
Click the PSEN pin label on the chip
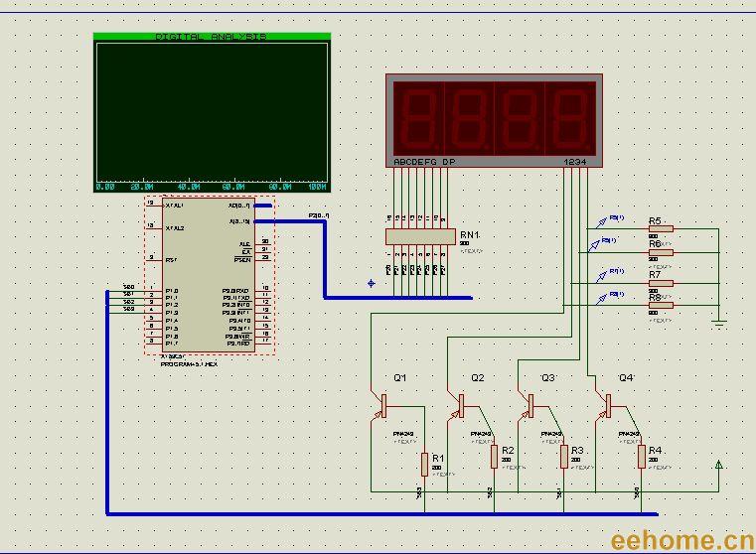(x=242, y=260)
